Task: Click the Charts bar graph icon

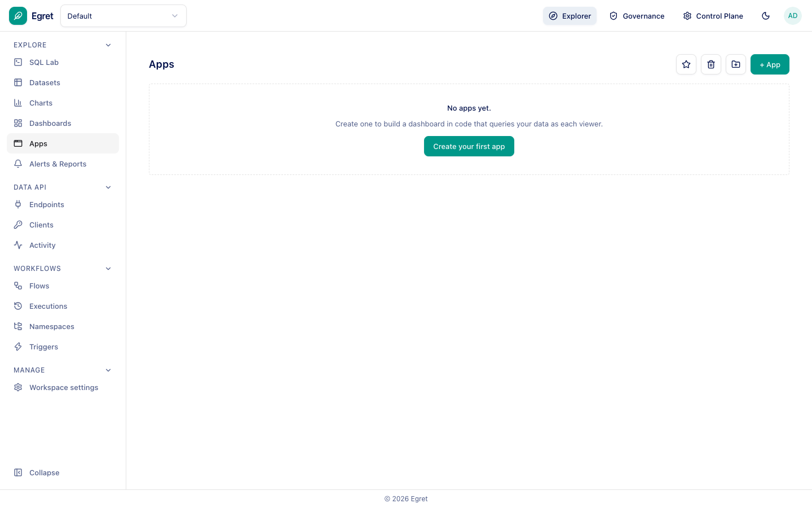Action: pyautogui.click(x=18, y=103)
